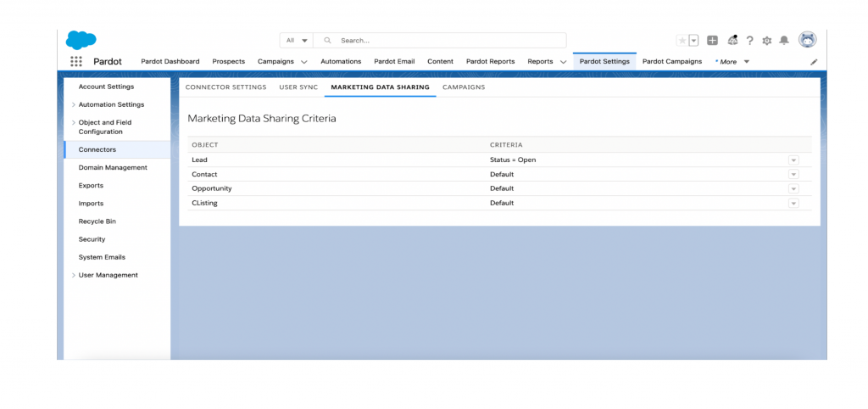The height and width of the screenshot is (409, 868).
Task: Open the Recycle Bin item
Action: pyautogui.click(x=97, y=221)
